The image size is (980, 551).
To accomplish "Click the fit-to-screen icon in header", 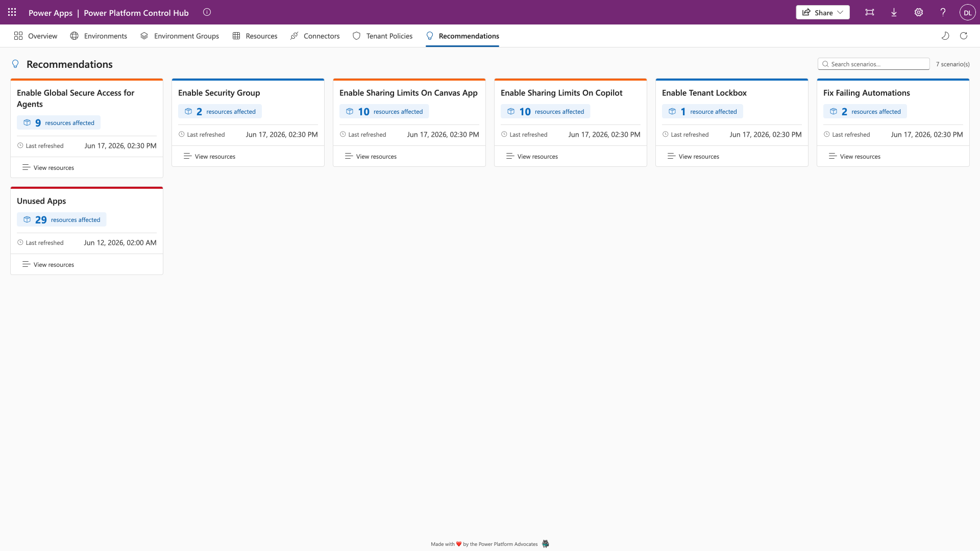I will point(870,12).
